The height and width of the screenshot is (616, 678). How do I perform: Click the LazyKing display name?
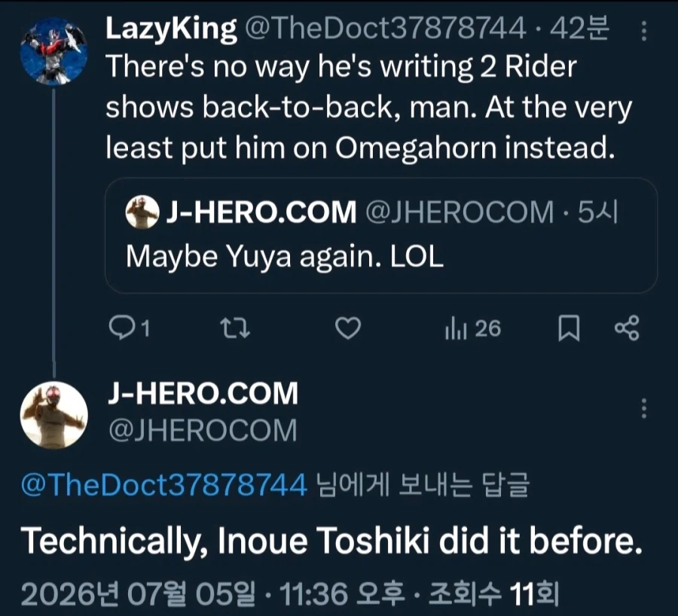click(x=171, y=29)
